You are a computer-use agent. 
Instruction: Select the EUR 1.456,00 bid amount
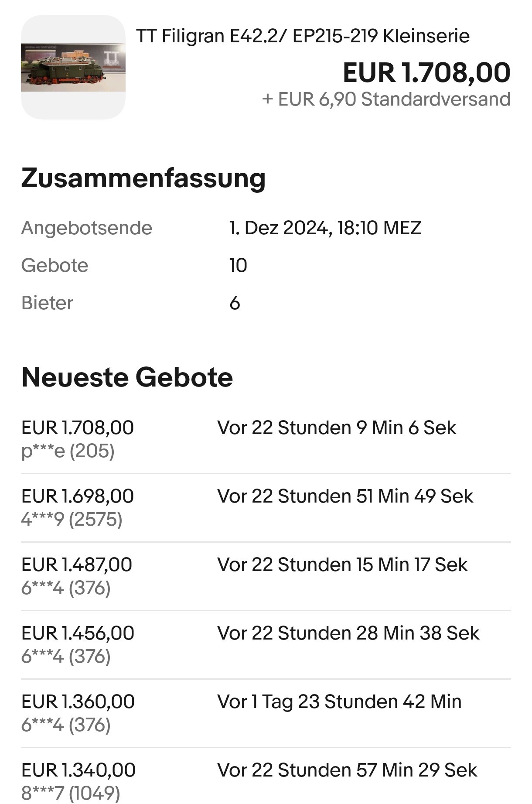coord(78,633)
